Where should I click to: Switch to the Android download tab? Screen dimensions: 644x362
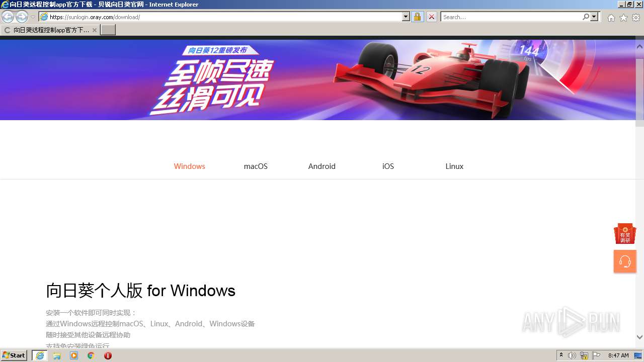[x=322, y=166]
